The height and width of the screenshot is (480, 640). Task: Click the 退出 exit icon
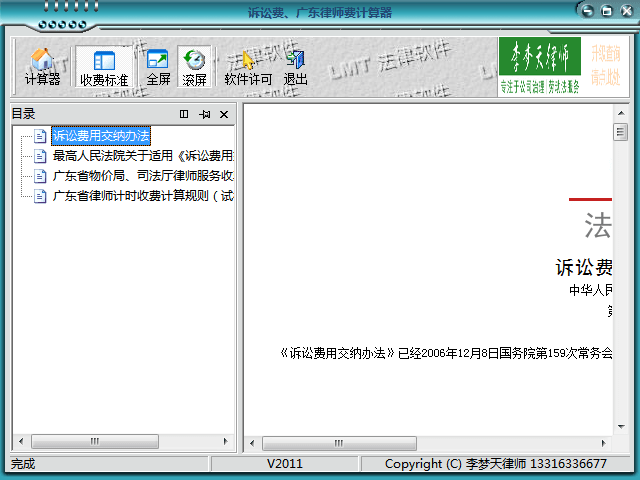pyautogui.click(x=296, y=66)
